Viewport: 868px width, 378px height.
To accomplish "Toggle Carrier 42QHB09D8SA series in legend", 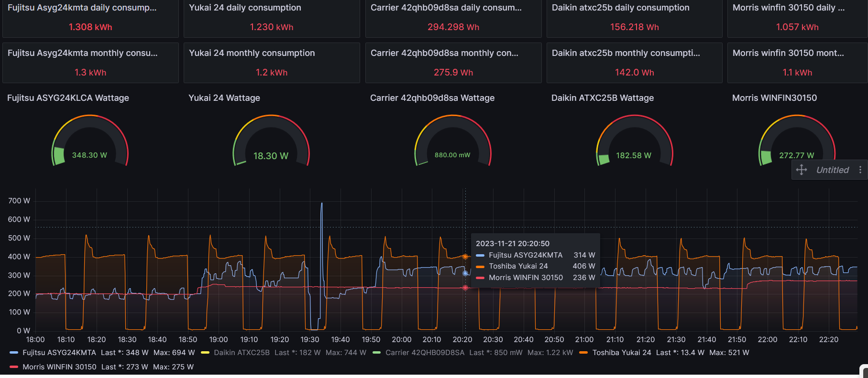I will coord(425,353).
